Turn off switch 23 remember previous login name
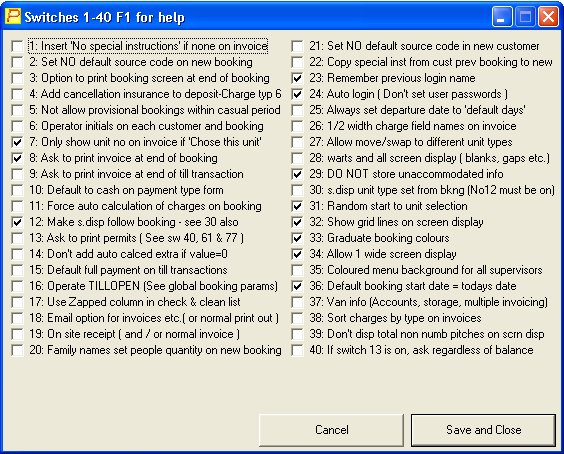Image resolution: width=564 pixels, height=454 pixels. point(297,78)
